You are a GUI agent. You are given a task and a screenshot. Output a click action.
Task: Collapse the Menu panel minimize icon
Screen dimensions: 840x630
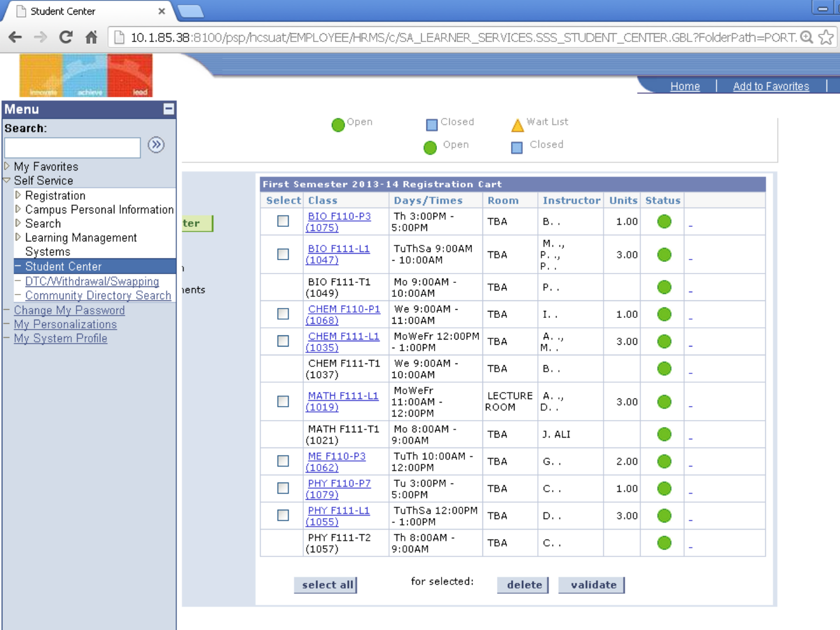click(x=169, y=109)
